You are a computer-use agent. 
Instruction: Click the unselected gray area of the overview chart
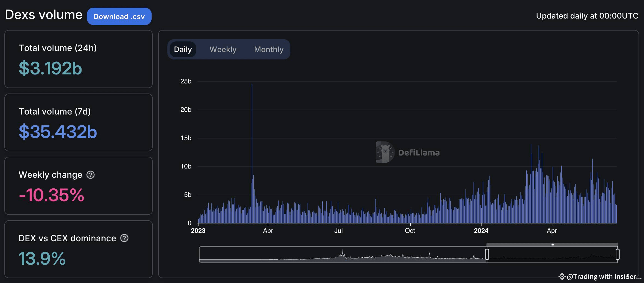[x=341, y=255]
